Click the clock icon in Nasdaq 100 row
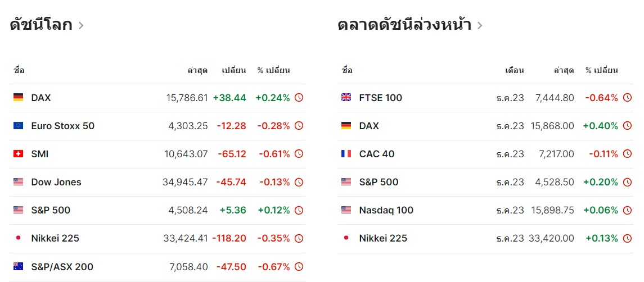Image resolution: width=644 pixels, height=282 pixels. tap(627, 210)
